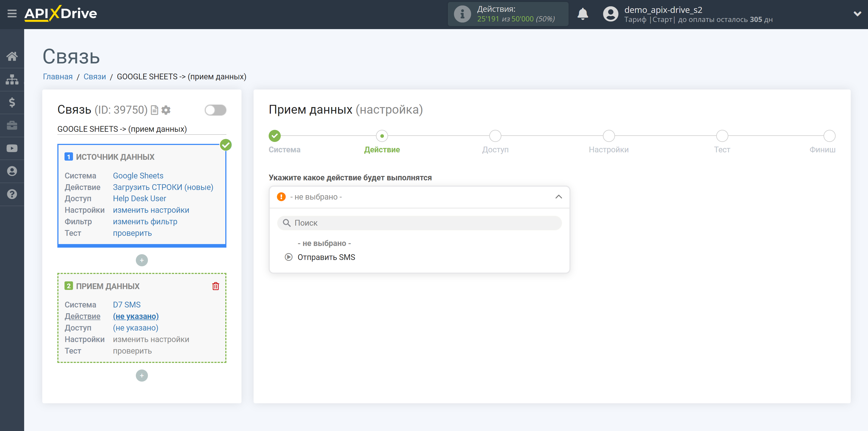The height and width of the screenshot is (431, 868).
Task: Open the help question sidebar icon
Action: pos(12,194)
